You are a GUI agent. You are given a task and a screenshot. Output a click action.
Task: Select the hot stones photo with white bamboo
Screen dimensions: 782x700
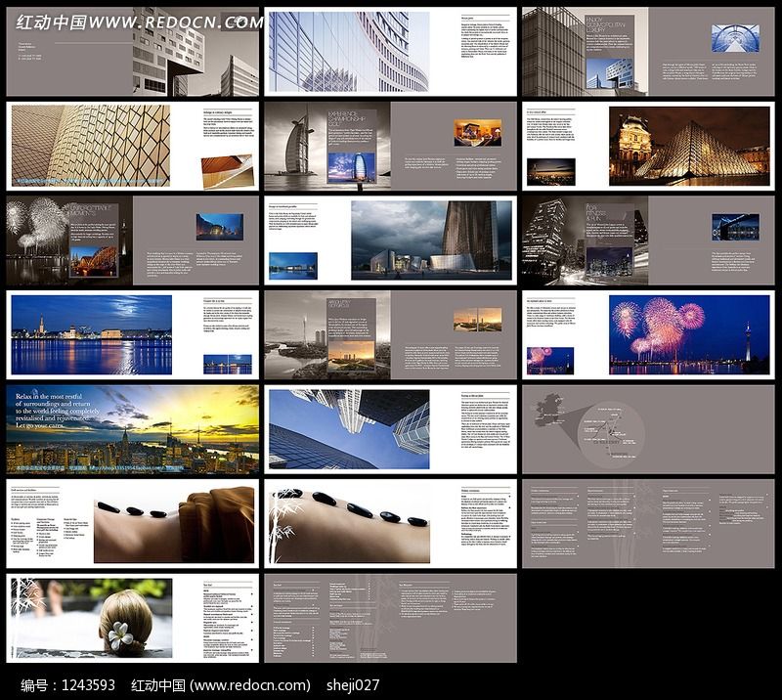349,523
